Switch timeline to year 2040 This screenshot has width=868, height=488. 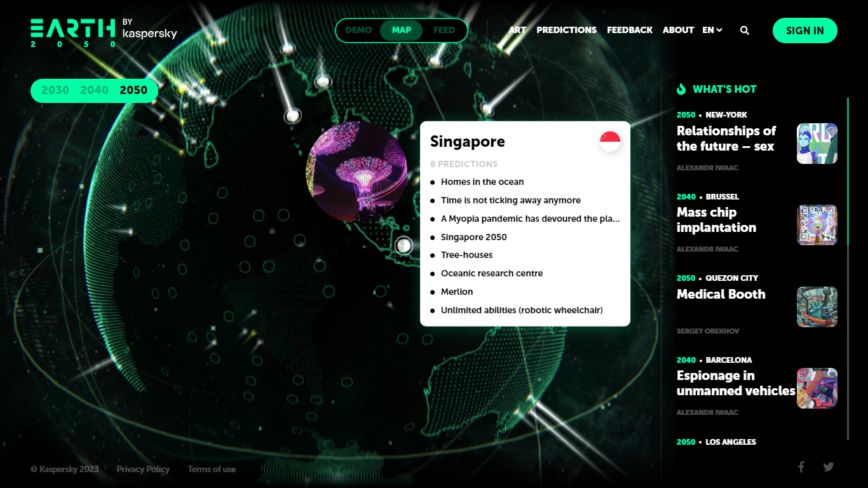click(x=94, y=90)
